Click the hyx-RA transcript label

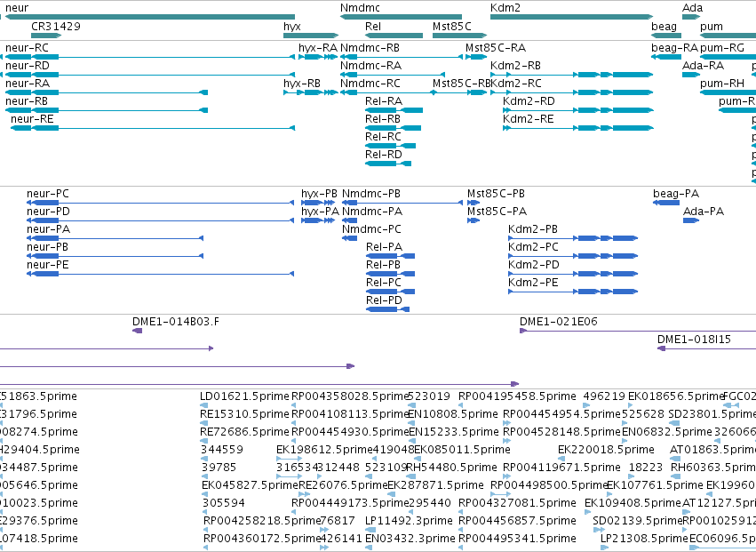(318, 48)
